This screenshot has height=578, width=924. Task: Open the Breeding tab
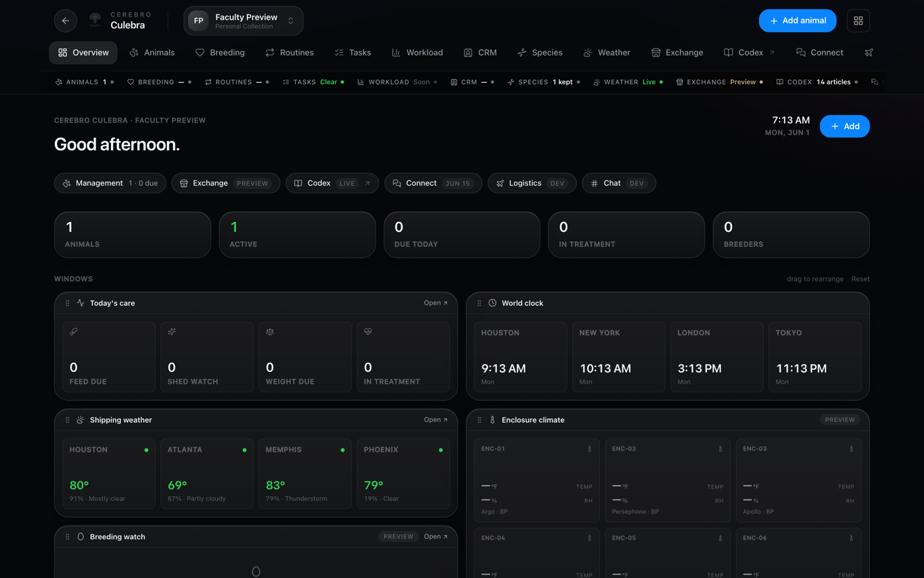tap(220, 53)
